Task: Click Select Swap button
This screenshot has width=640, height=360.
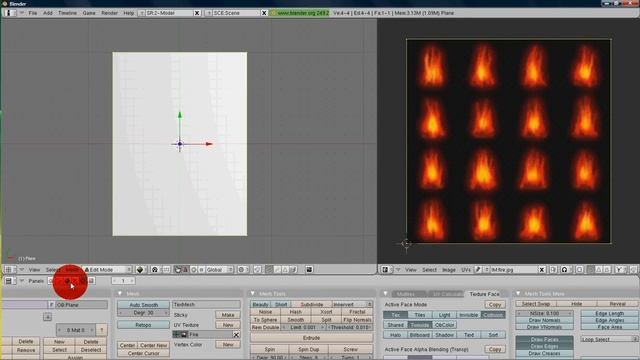Action: 536,304
